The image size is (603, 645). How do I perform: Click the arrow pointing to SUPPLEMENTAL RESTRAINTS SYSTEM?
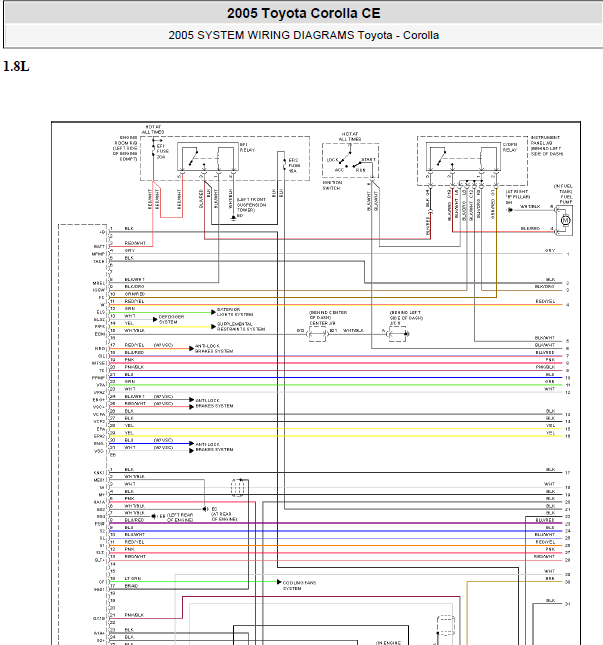tap(213, 327)
